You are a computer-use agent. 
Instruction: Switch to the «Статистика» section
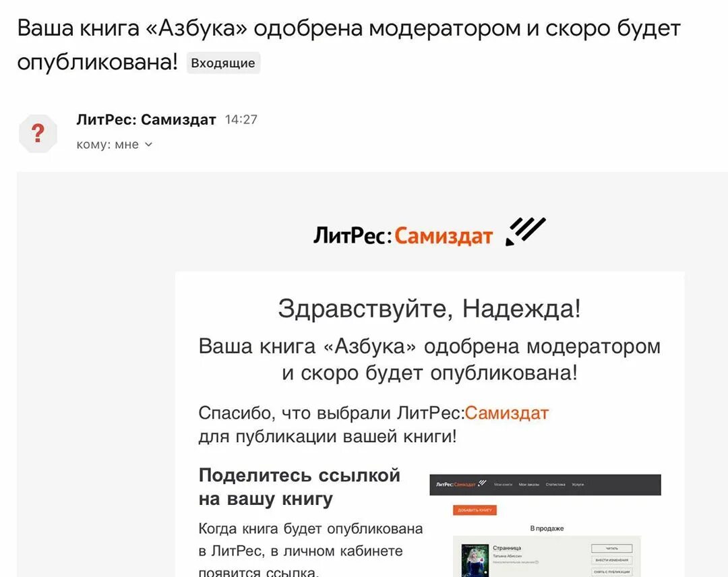click(555, 485)
